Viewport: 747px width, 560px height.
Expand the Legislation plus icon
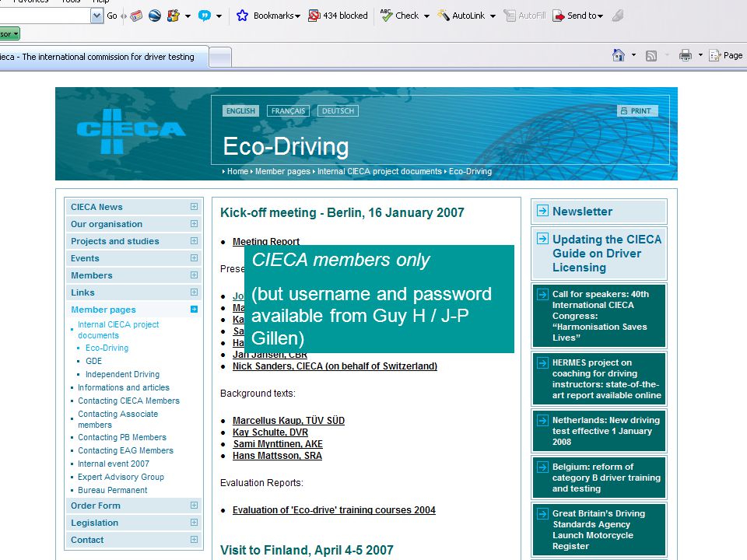pyautogui.click(x=194, y=523)
